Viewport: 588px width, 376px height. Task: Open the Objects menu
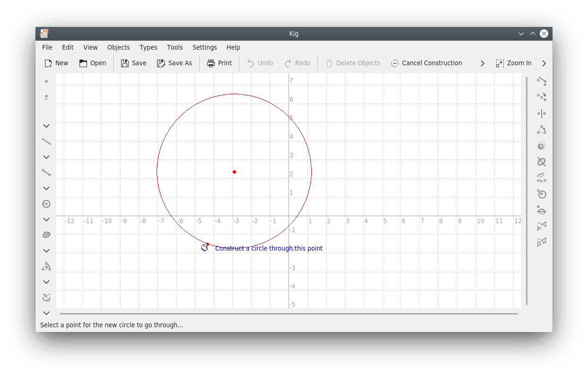(118, 47)
